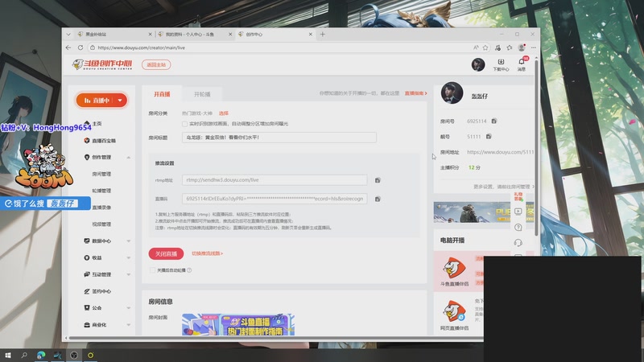Image resolution: width=644 pixels, height=362 pixels.
Task: Click the browser refresh button
Action: (x=80, y=47)
